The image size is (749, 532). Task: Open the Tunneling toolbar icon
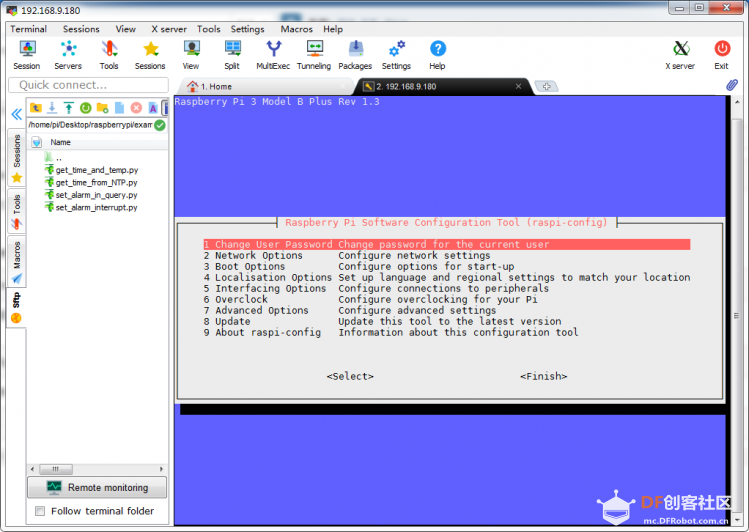point(314,55)
